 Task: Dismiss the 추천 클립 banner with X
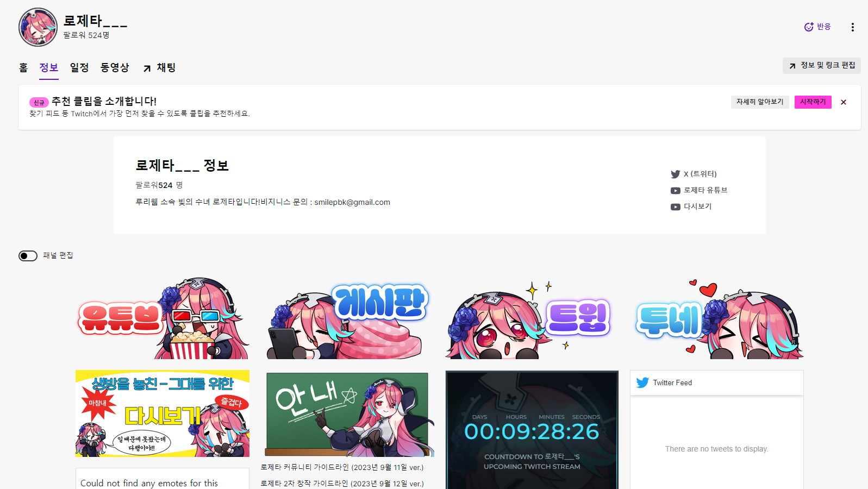click(x=843, y=102)
